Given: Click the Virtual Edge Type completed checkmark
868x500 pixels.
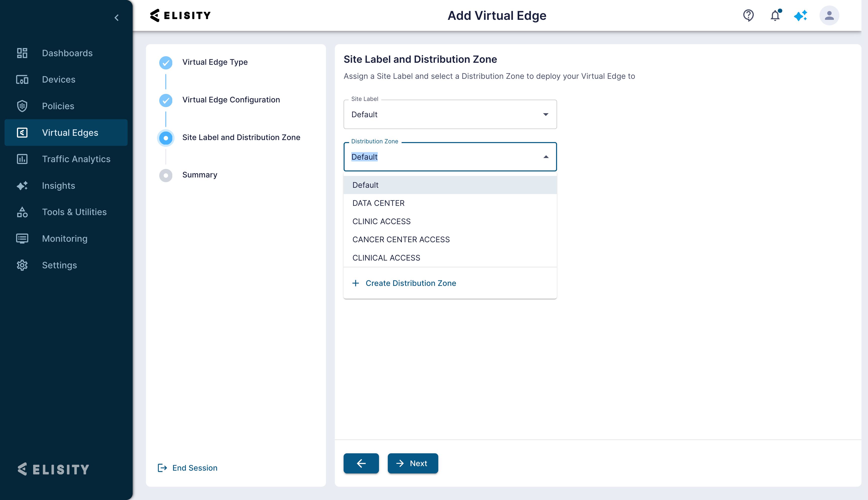Looking at the screenshot, I should pos(166,62).
